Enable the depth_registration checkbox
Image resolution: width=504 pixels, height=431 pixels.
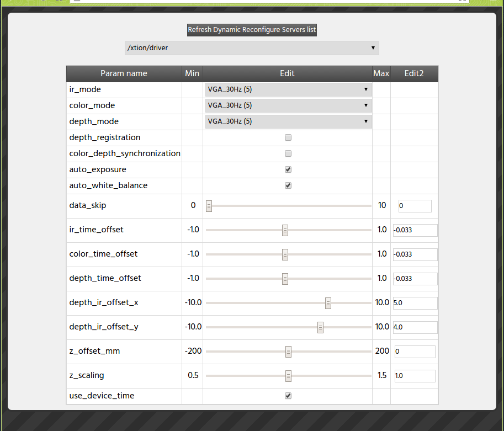[288, 137]
